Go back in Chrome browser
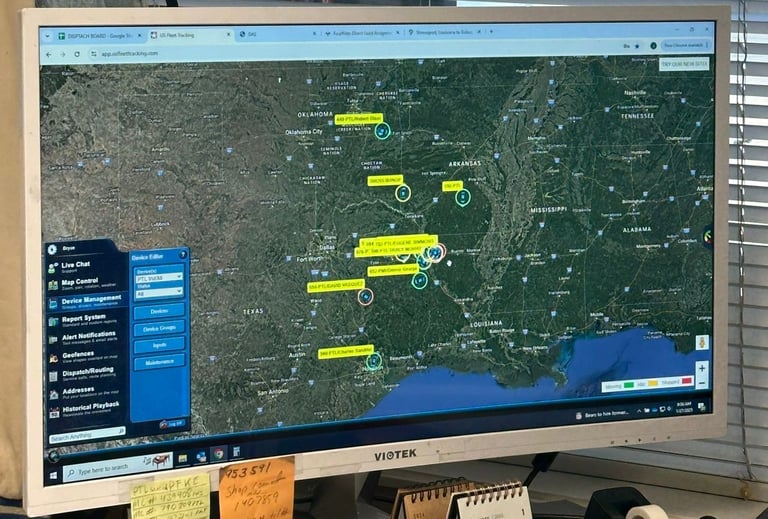768x519 pixels. coord(48,54)
